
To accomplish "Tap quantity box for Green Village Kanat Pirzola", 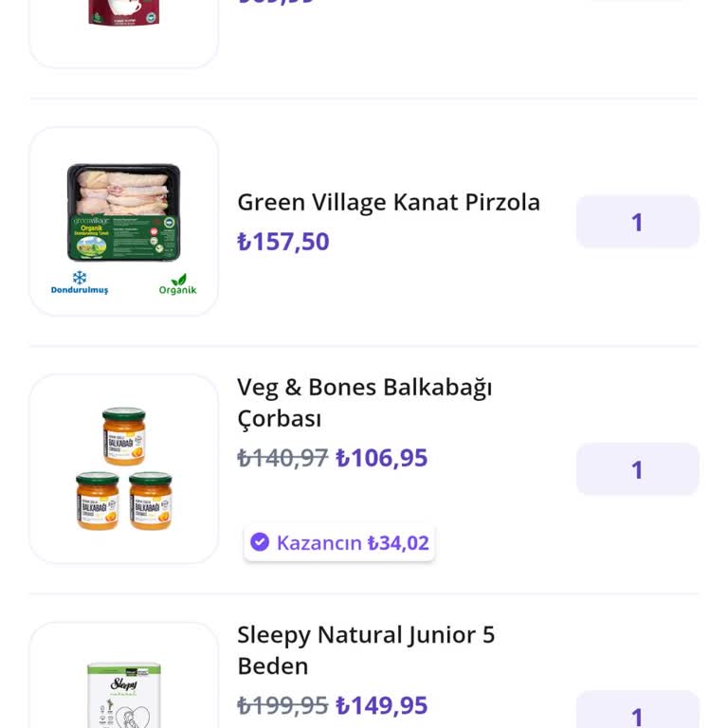I will (x=637, y=222).
